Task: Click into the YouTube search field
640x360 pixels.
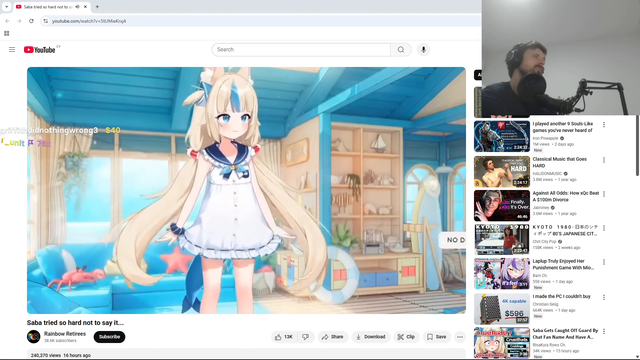Action: (x=301, y=49)
